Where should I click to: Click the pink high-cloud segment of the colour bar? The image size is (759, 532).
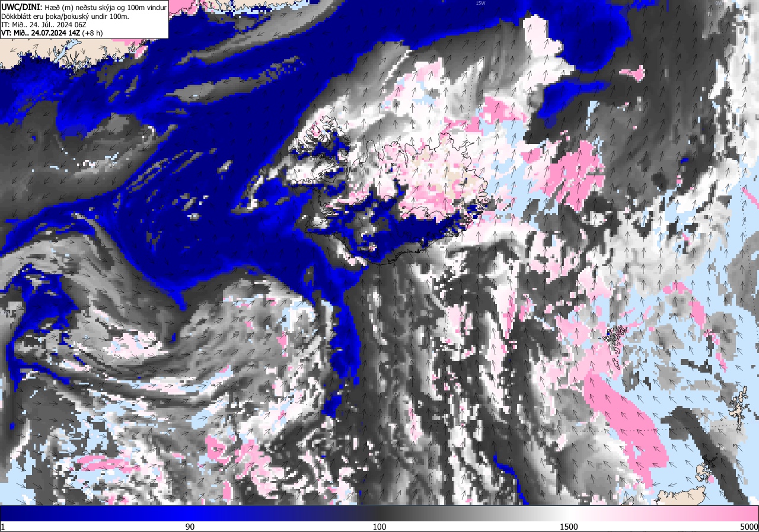(x=664, y=513)
